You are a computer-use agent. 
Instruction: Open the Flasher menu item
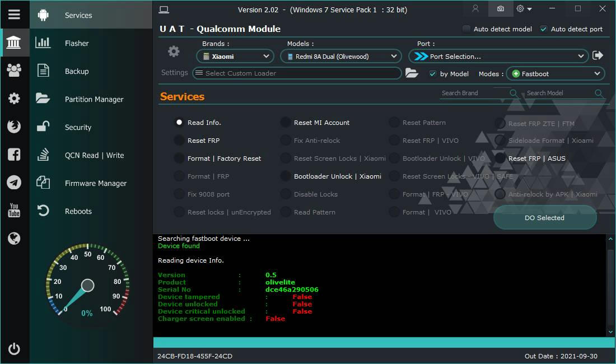(91, 43)
